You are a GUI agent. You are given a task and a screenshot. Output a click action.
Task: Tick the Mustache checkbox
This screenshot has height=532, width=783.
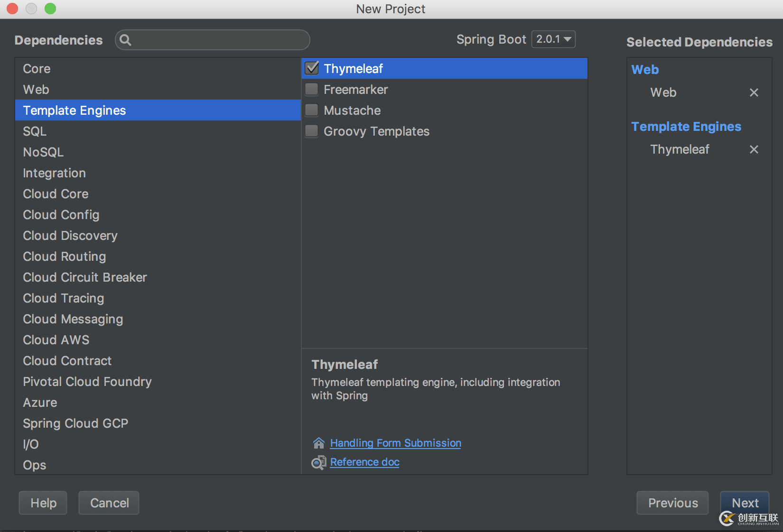tap(312, 110)
